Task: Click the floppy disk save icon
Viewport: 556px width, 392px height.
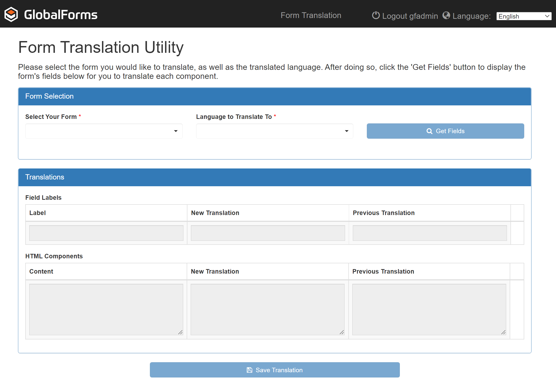Action: pyautogui.click(x=249, y=370)
